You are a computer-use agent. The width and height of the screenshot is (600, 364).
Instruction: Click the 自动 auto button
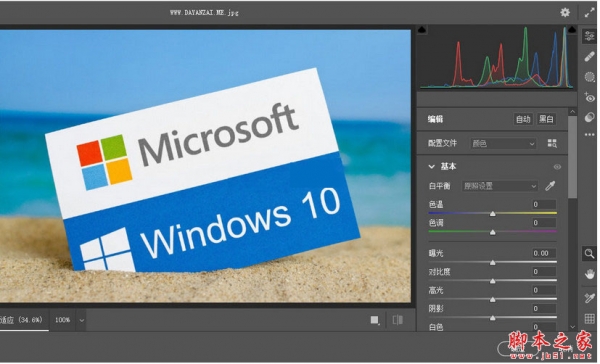coord(523,119)
